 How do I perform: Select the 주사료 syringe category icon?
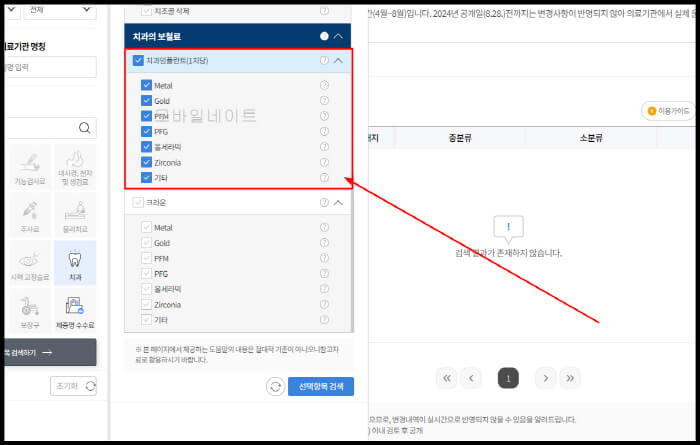(x=29, y=216)
